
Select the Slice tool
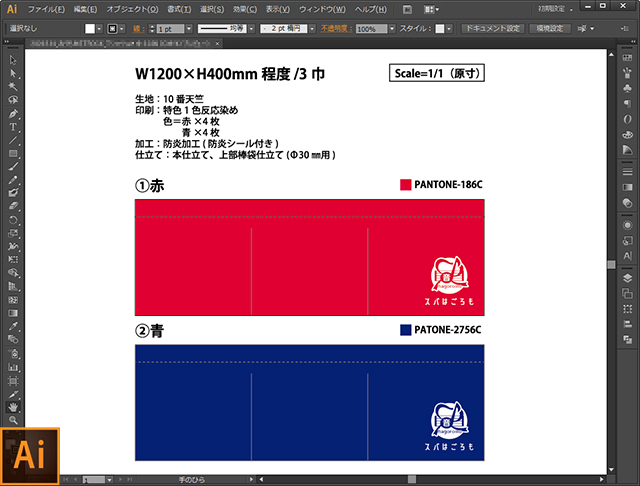pos(13,394)
